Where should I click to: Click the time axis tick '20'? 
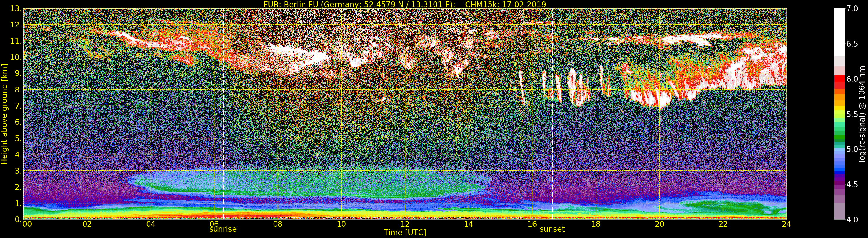(x=659, y=224)
